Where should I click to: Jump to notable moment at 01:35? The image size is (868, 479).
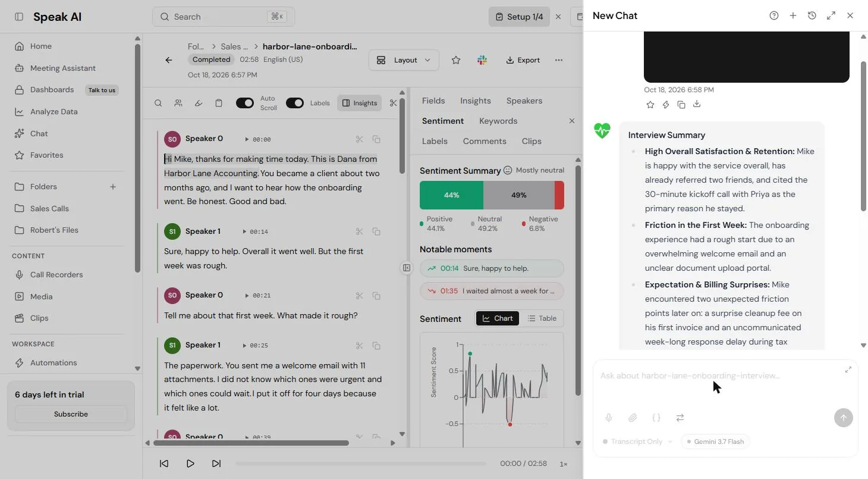coord(492,291)
